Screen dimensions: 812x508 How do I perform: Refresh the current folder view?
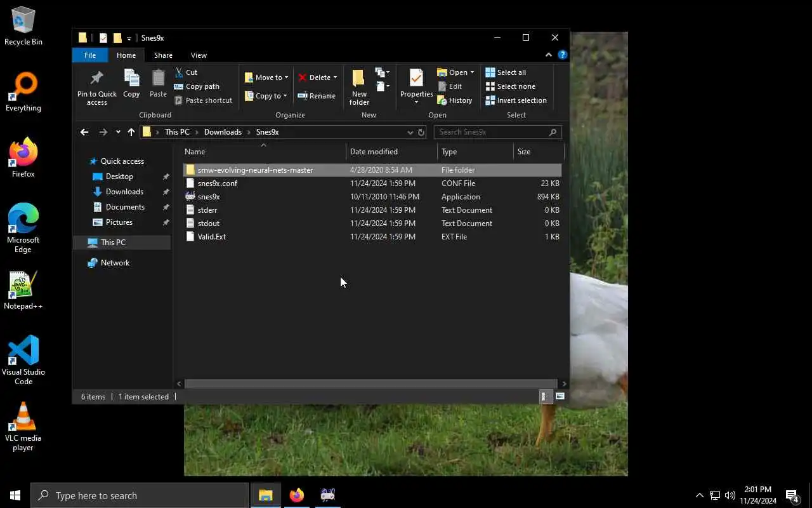click(421, 132)
